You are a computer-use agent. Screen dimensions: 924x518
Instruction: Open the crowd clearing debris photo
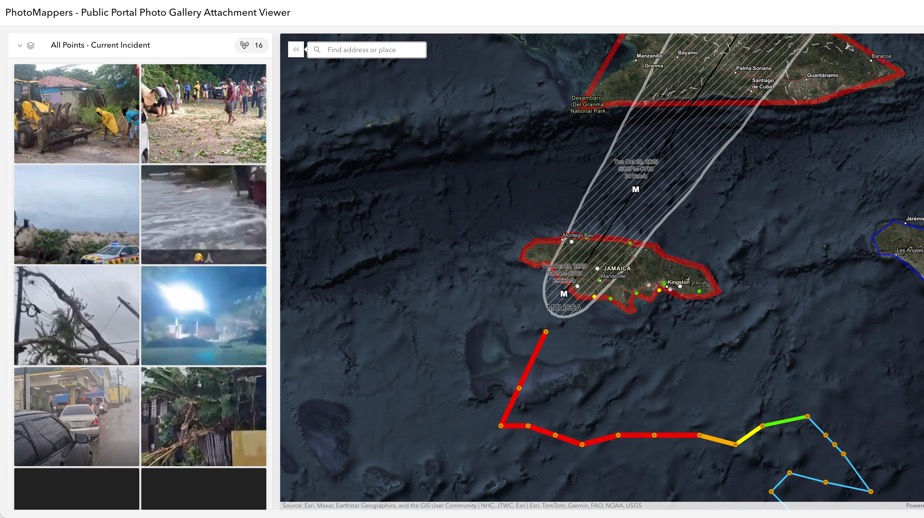pyautogui.click(x=203, y=113)
